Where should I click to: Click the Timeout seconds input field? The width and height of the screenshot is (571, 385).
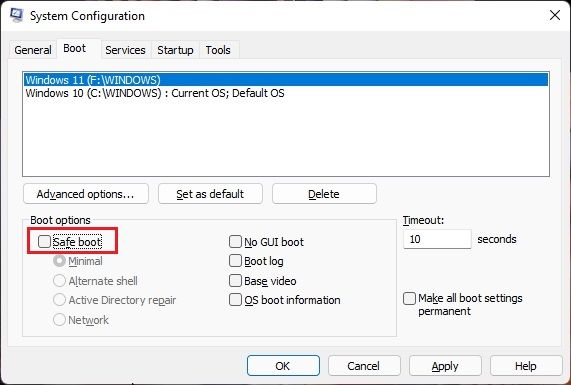click(x=437, y=239)
